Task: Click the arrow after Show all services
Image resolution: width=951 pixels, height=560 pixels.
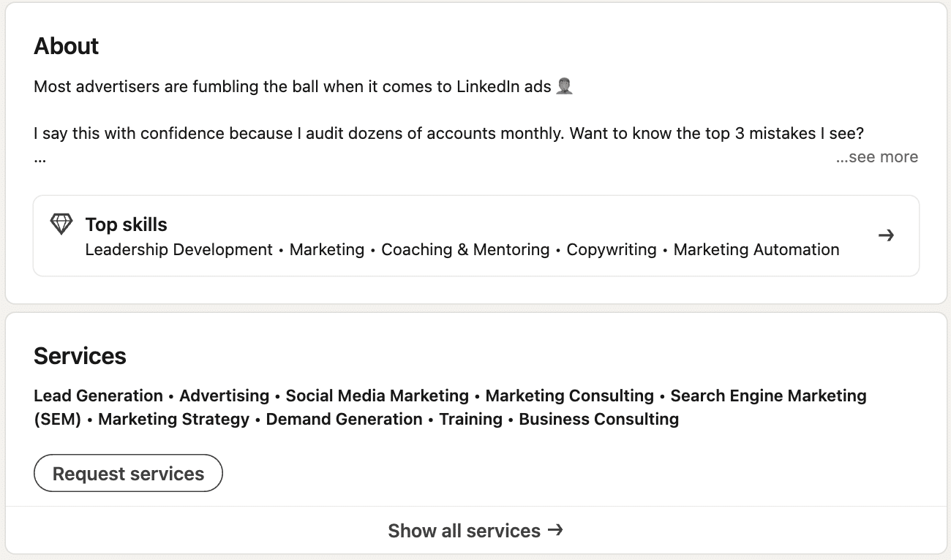Action: point(555,529)
